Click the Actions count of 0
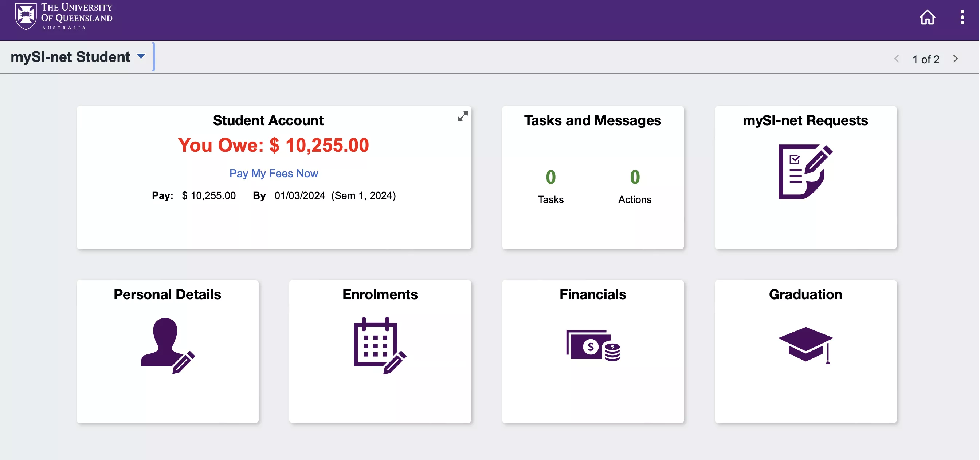Image resolution: width=980 pixels, height=460 pixels. 635,177
